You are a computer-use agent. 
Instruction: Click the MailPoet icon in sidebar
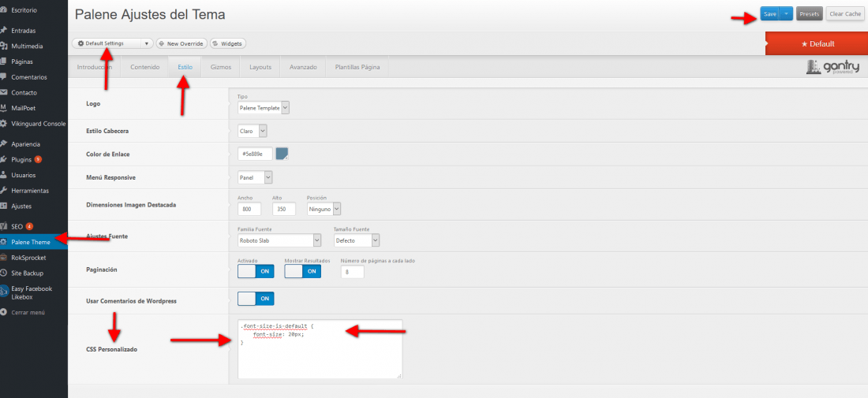tap(4, 108)
